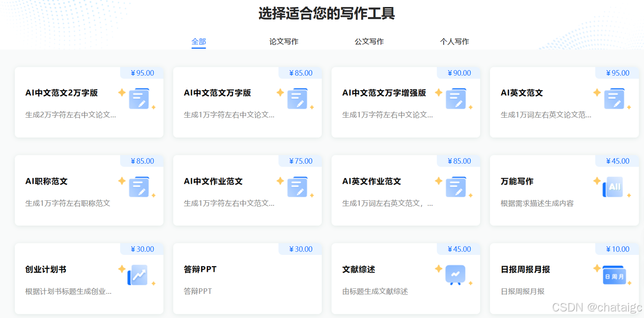
Task: Click the AI中文范文万字增强版 document icon
Action: [x=456, y=99]
